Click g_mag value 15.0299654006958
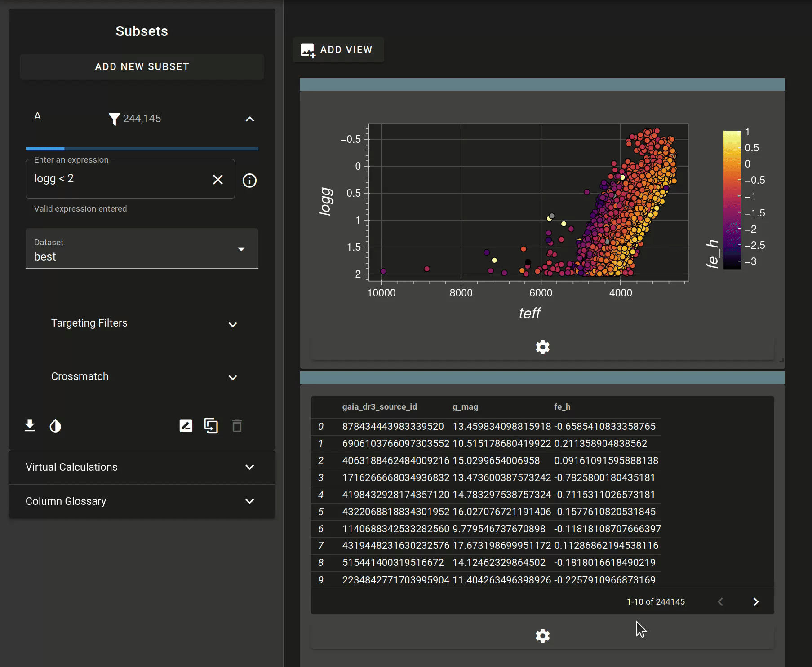The image size is (812, 667). 496,461
